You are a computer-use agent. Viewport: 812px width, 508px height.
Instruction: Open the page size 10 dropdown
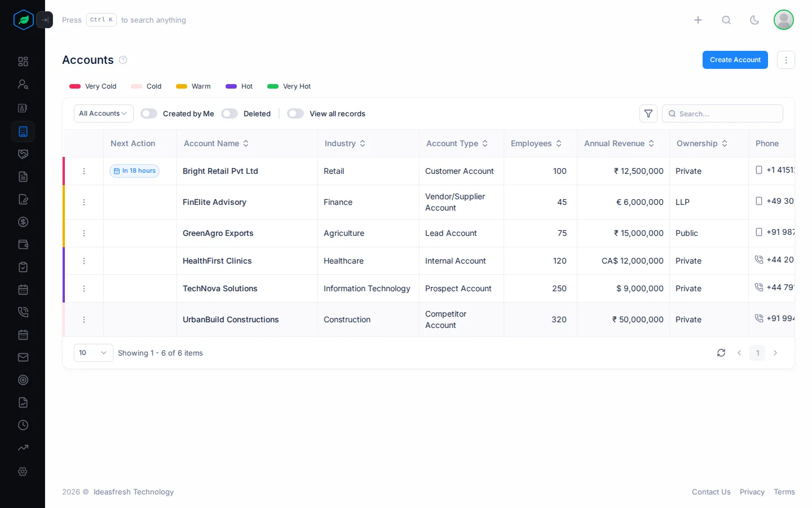pyautogui.click(x=94, y=353)
